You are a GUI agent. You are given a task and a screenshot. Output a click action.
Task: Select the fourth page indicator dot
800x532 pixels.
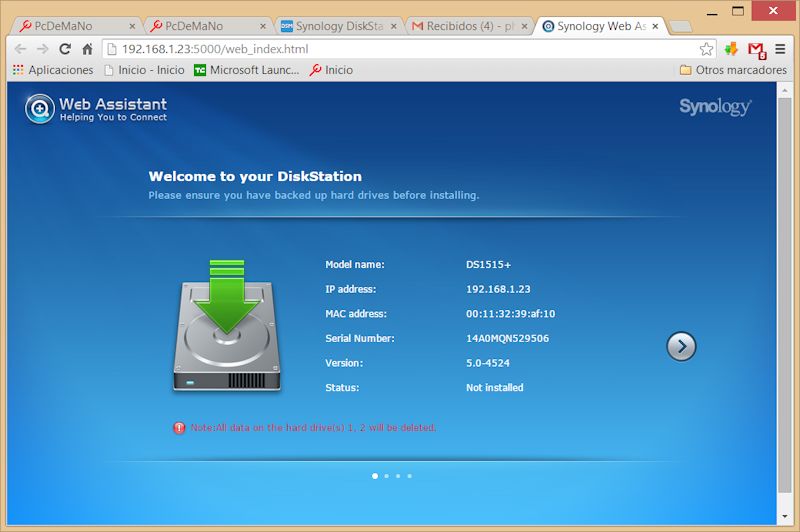point(410,476)
